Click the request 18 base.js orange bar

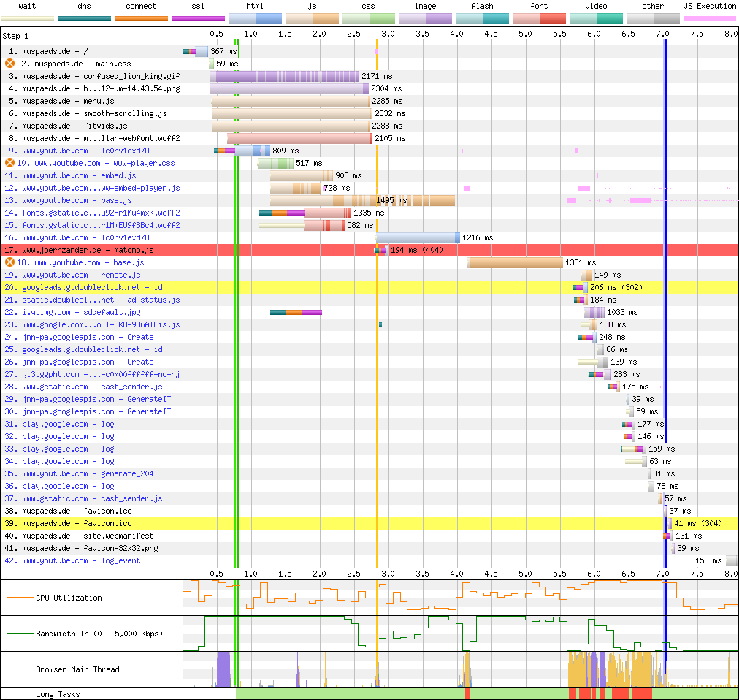point(515,262)
